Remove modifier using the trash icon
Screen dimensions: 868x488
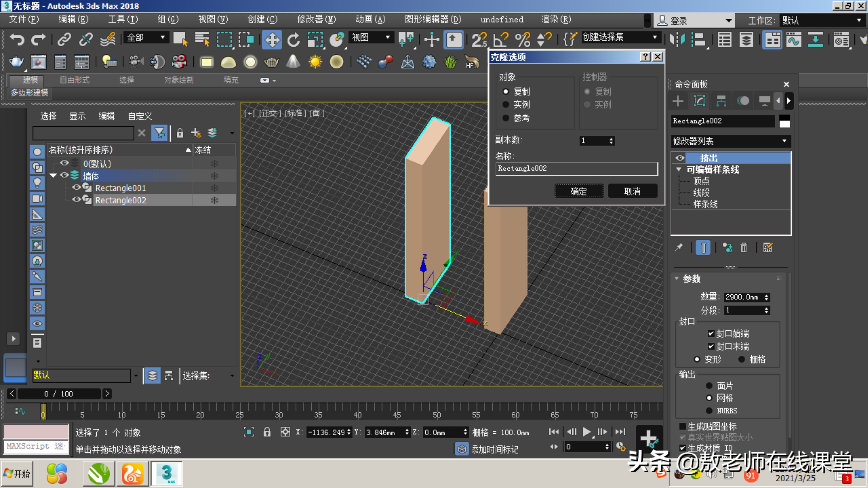tap(744, 248)
